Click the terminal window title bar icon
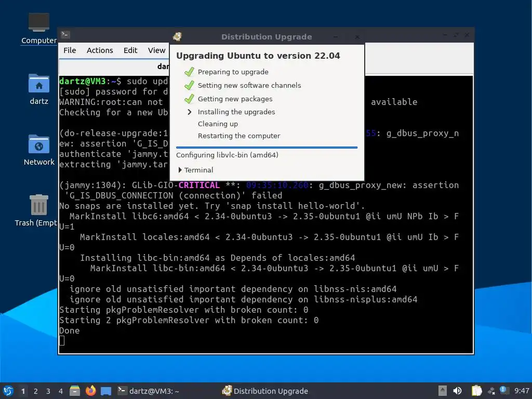The width and height of the screenshot is (532, 399). pyautogui.click(x=65, y=35)
